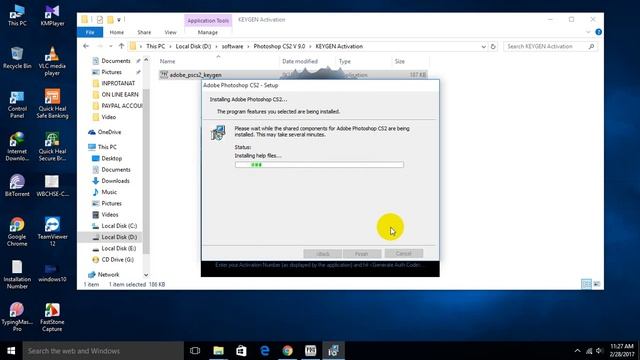
Task: Open Quick Heal Secure Browser shortcut
Action: click(x=52, y=147)
